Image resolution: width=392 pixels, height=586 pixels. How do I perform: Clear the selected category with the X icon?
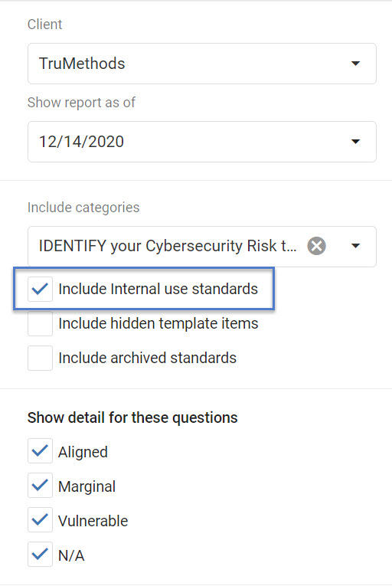[316, 247]
